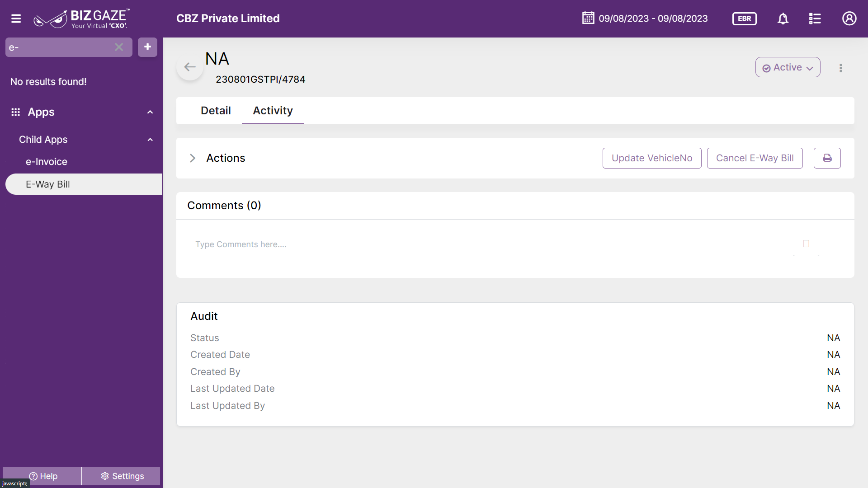Print the E-Way Bill
The height and width of the screenshot is (488, 868).
827,158
